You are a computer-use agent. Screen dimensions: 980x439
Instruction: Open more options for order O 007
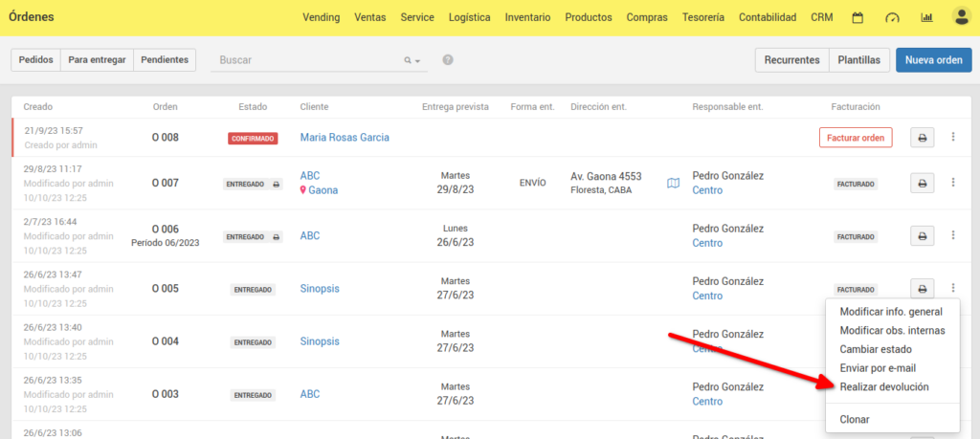click(953, 183)
